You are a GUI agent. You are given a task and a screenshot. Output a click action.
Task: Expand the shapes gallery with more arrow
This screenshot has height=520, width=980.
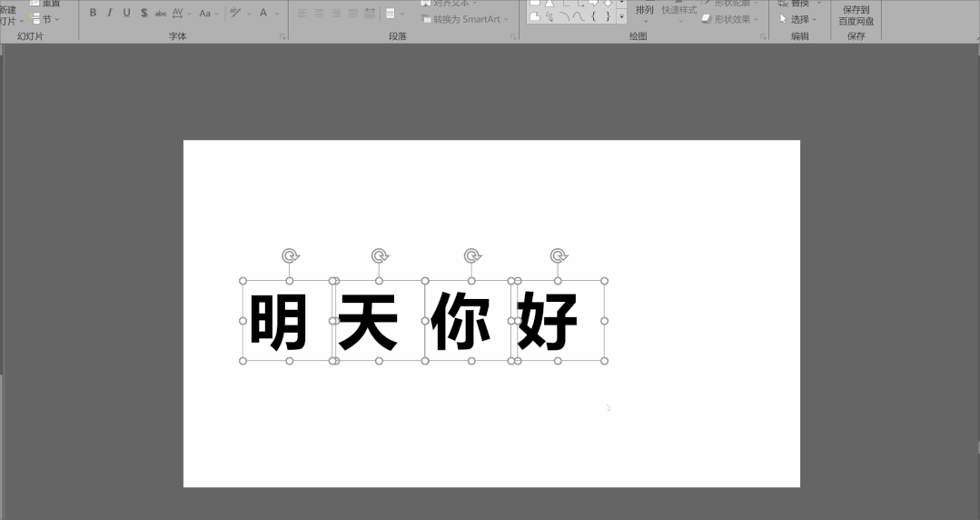coord(621,16)
